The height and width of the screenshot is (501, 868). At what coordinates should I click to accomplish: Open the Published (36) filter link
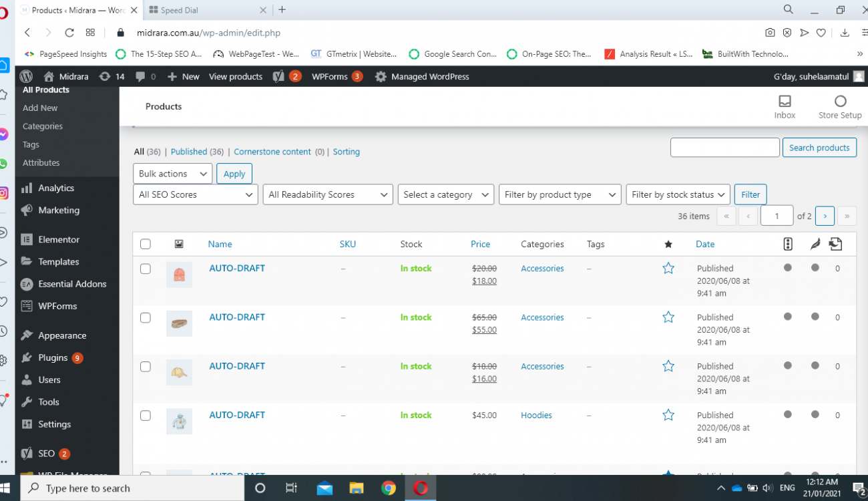point(197,152)
